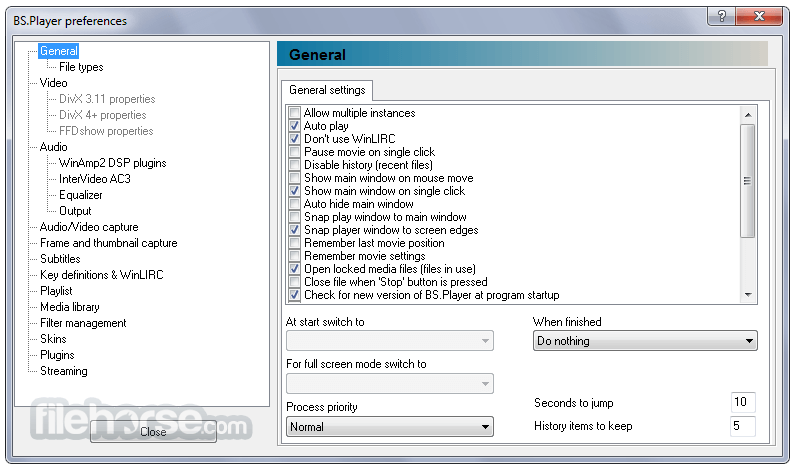Open Streaming settings

pyautogui.click(x=63, y=371)
